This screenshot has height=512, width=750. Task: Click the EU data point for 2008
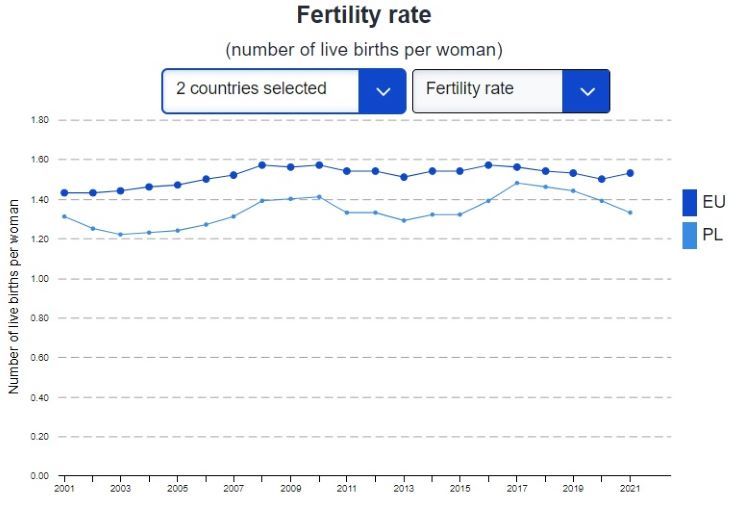262,165
